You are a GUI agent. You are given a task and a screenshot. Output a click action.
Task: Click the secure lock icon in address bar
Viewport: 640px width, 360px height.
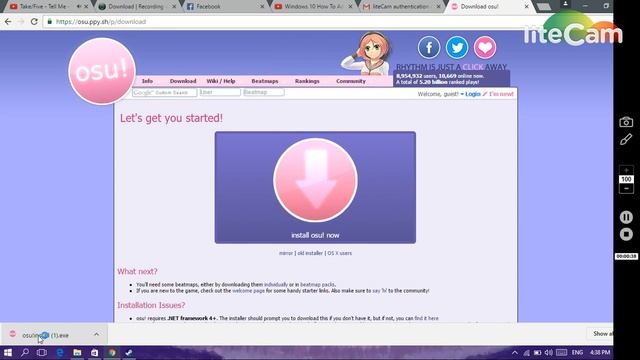(x=50, y=22)
